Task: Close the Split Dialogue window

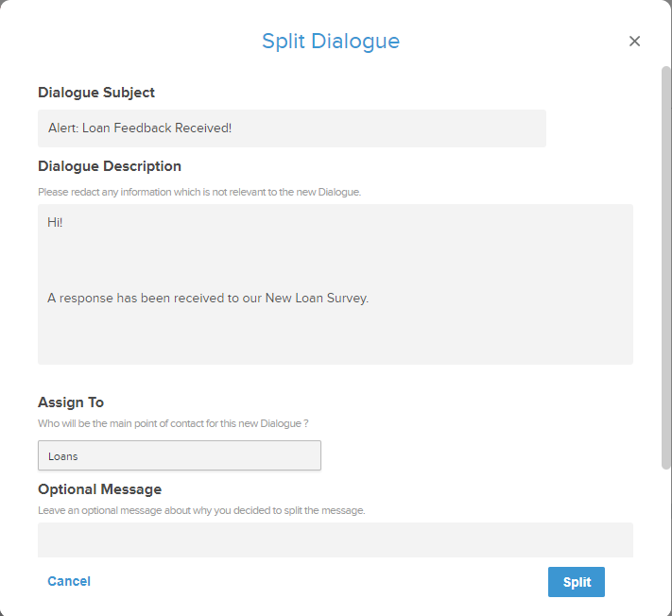Action: click(634, 42)
